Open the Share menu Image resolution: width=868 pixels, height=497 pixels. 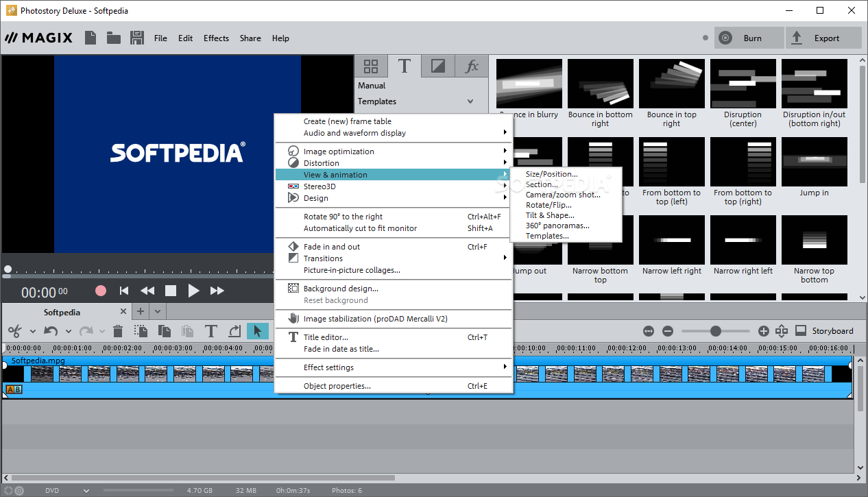pos(250,38)
